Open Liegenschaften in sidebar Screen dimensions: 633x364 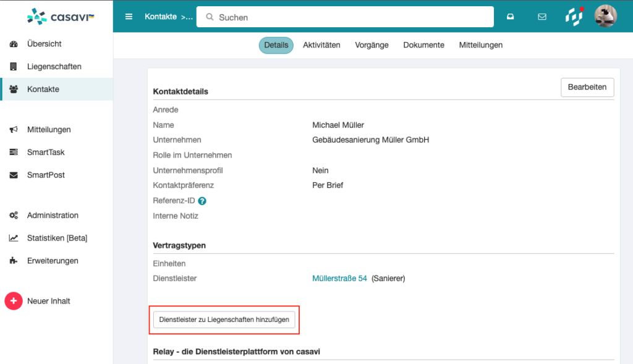[x=54, y=67]
